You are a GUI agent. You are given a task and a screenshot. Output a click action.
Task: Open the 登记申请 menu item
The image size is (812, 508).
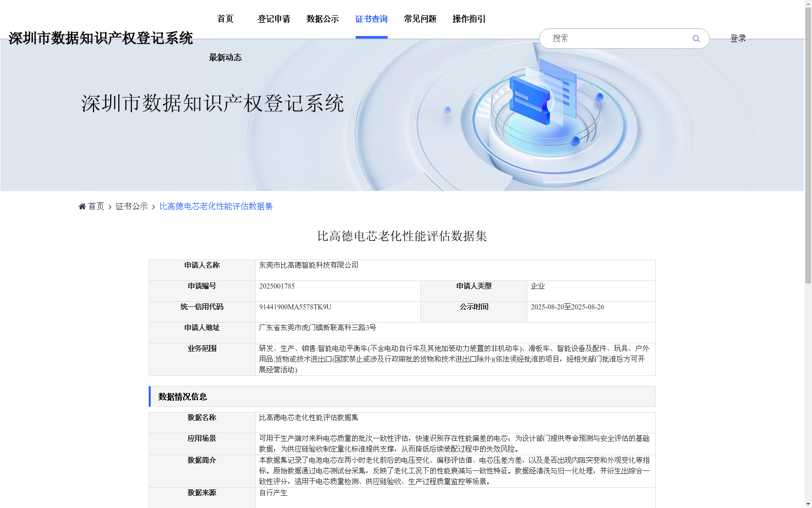[x=274, y=19]
